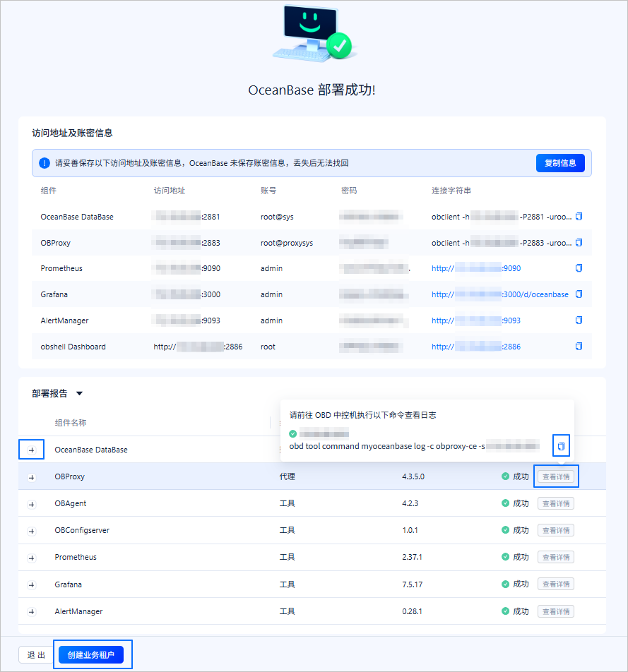The height and width of the screenshot is (672, 628).
Task: View details for Prometheus deployment
Action: click(556, 557)
